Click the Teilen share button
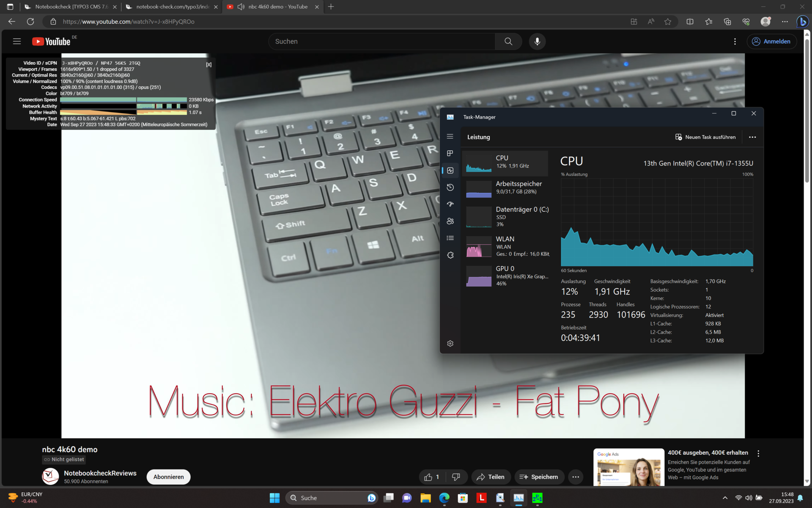The width and height of the screenshot is (812, 508). coord(491,477)
